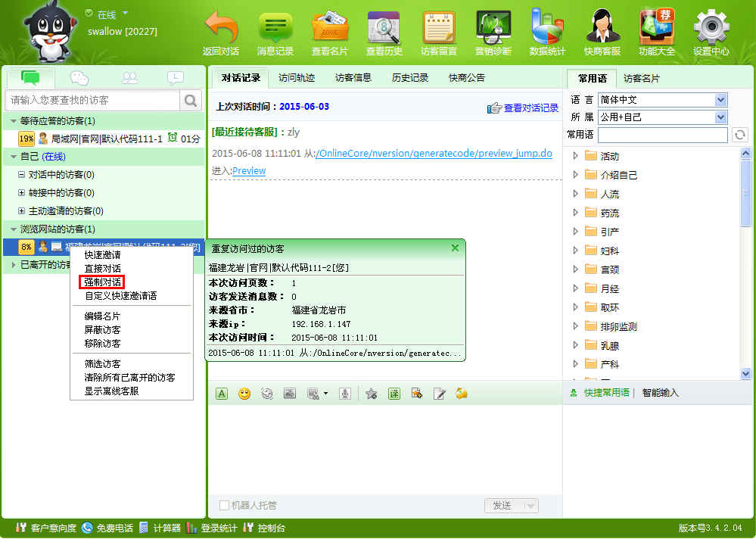Click the 设置中心 settings center icon
This screenshot has height=539, width=756.
[x=711, y=29]
